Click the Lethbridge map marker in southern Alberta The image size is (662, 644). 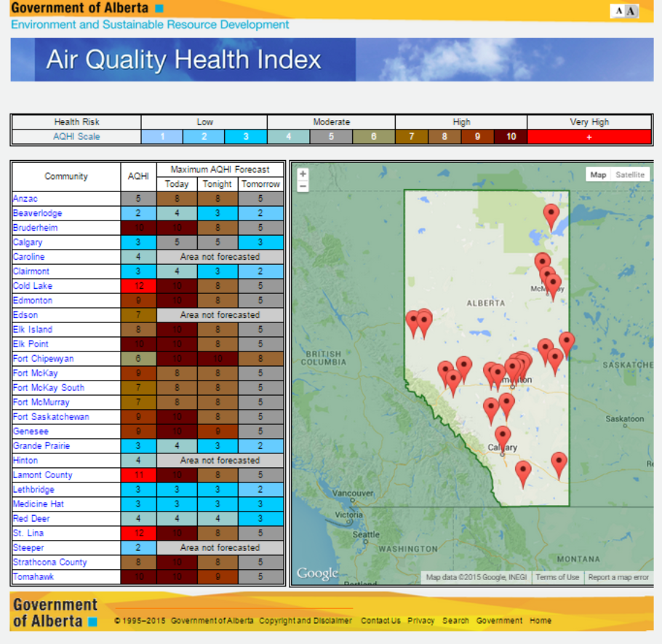pos(523,474)
